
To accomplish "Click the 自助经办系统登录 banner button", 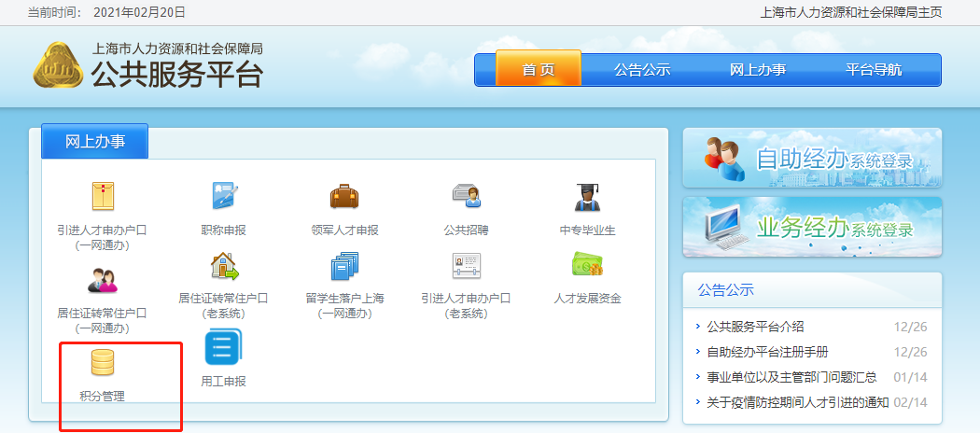I will (x=812, y=159).
